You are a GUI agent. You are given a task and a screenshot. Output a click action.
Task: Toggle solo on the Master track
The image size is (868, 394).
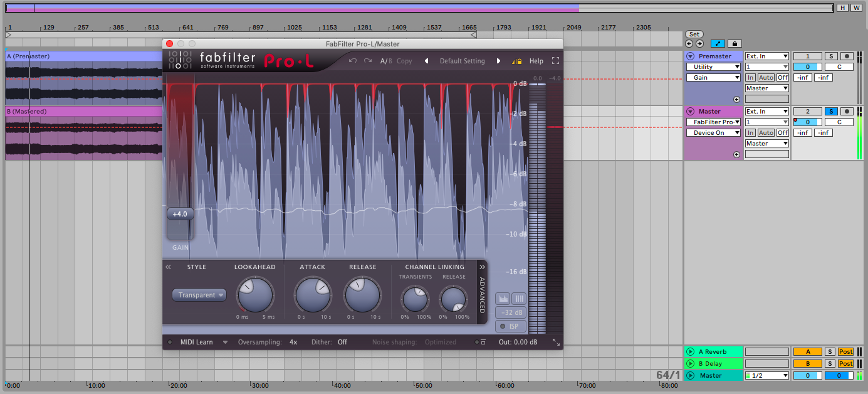(830, 111)
